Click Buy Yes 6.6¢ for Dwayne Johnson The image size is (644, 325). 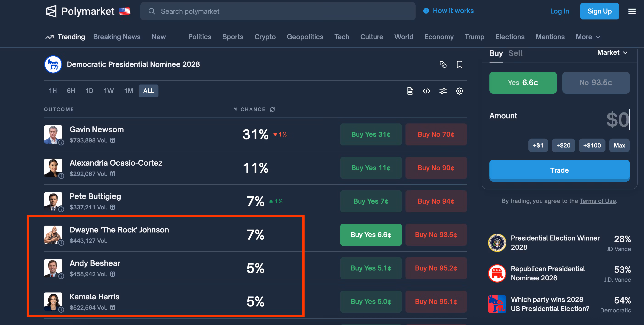tap(371, 235)
